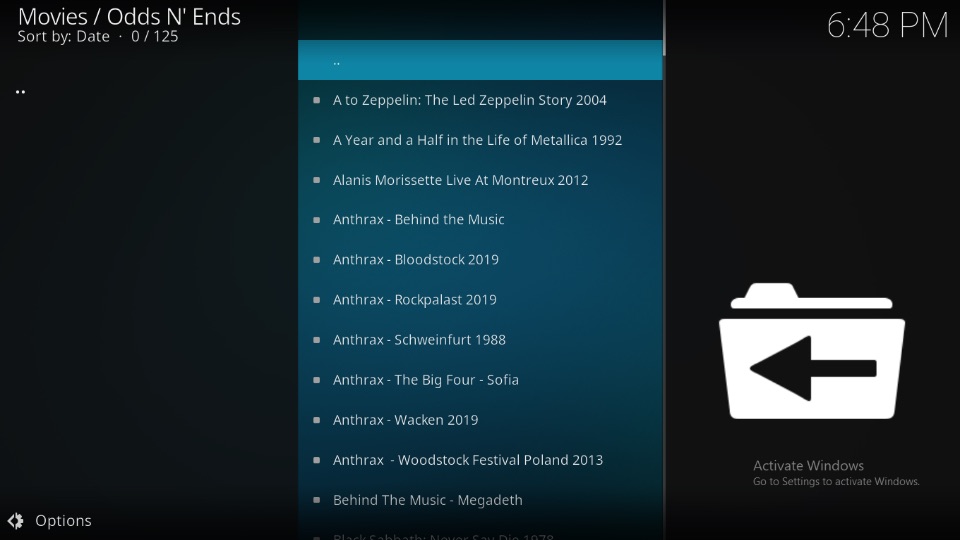Select Anthrax - Bloodstock 2019
This screenshot has height=540, width=960.
tap(480, 260)
